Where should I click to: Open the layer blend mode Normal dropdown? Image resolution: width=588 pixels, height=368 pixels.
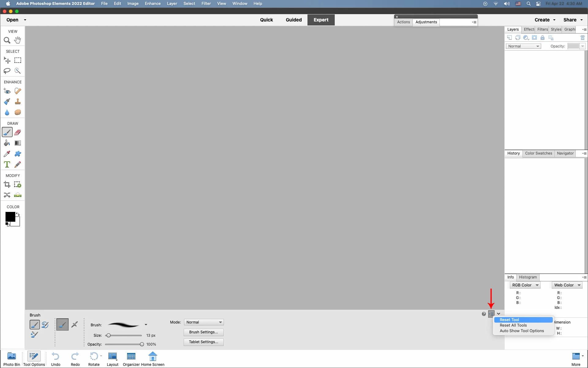coord(523,46)
